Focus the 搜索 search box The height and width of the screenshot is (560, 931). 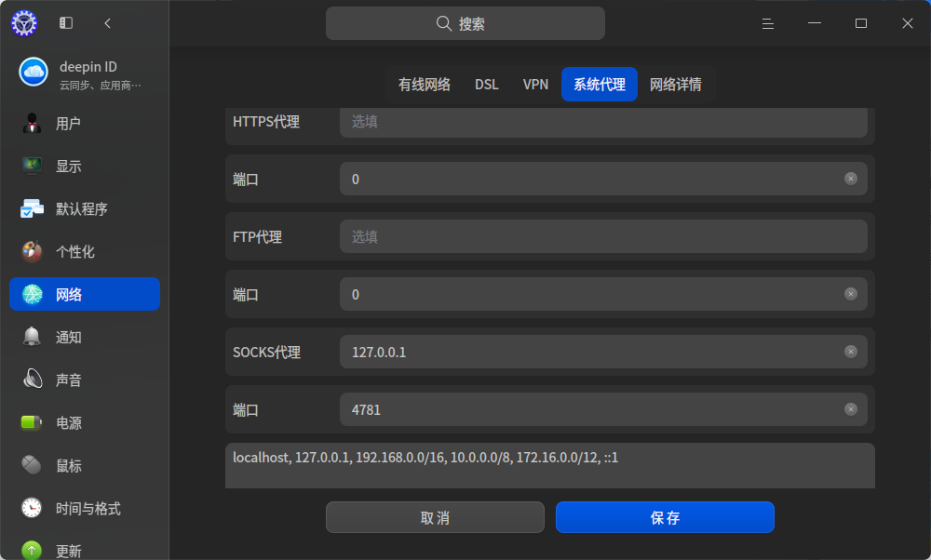[465, 23]
